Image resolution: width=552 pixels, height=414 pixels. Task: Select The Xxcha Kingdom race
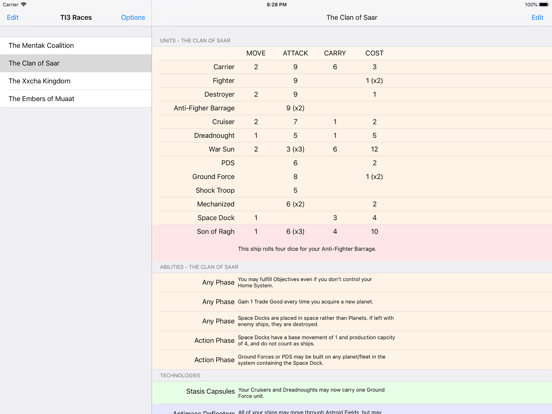(x=76, y=81)
